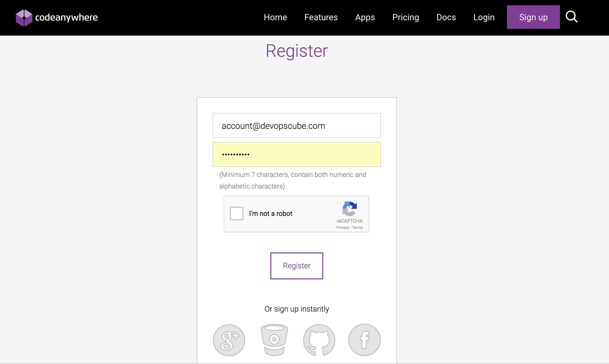
Task: Check the "I'm not a robot" box
Action: 236,213
